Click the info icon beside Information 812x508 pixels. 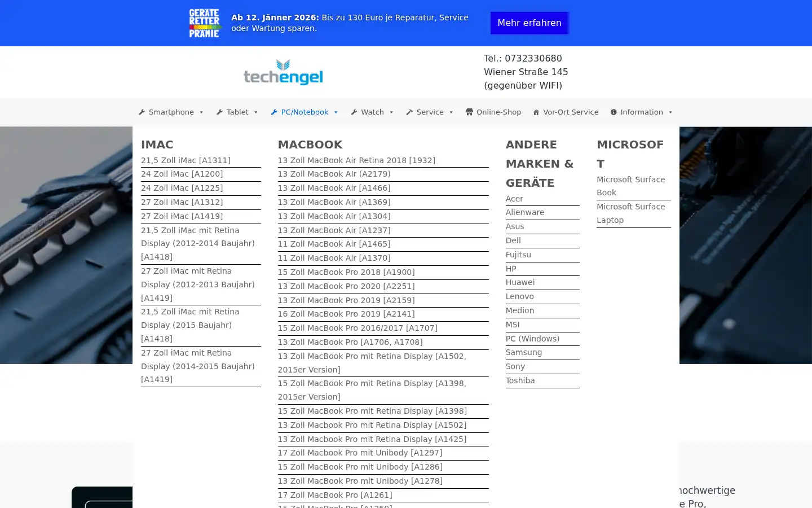614,112
